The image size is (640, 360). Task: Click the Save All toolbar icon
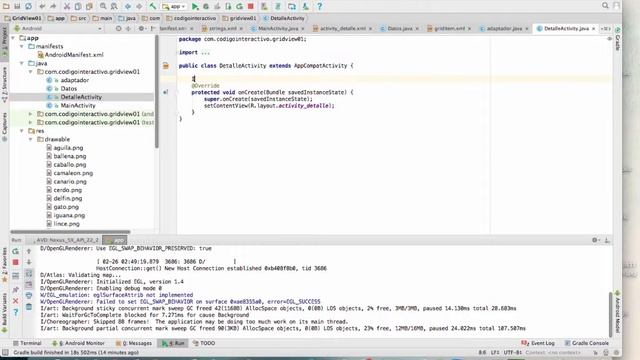tap(17, 6)
